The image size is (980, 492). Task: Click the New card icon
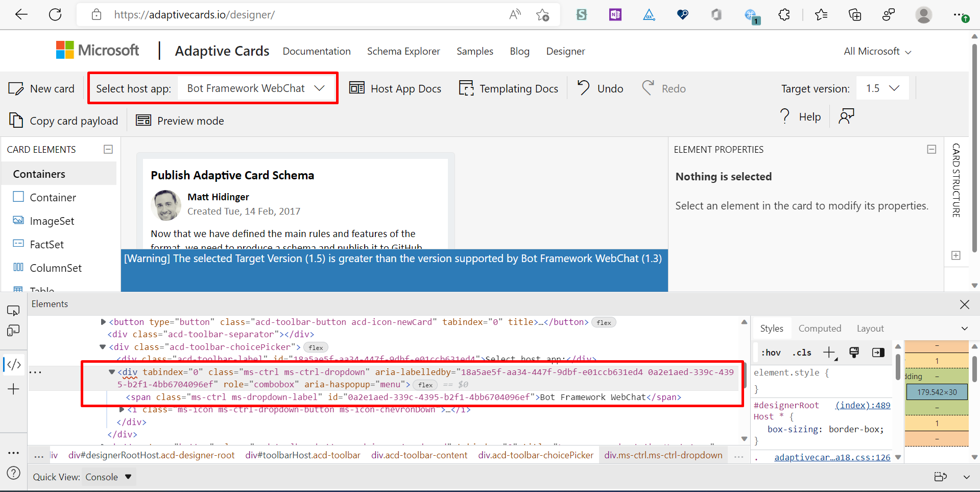[15, 88]
